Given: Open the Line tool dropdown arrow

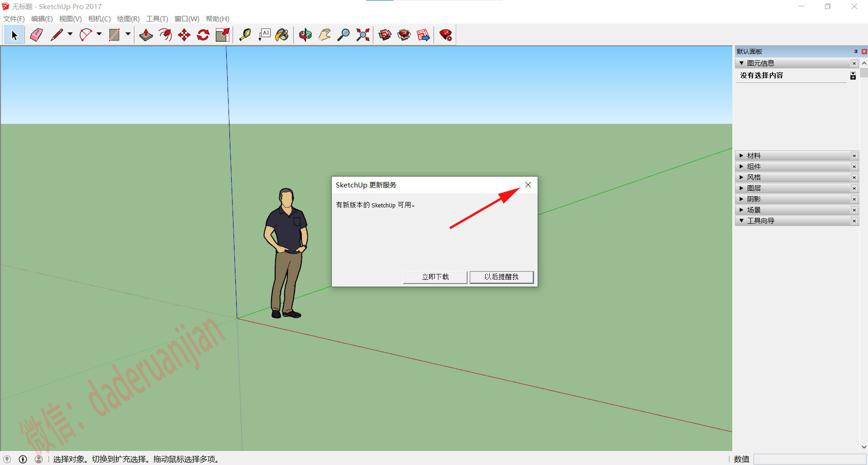Looking at the screenshot, I should point(70,34).
